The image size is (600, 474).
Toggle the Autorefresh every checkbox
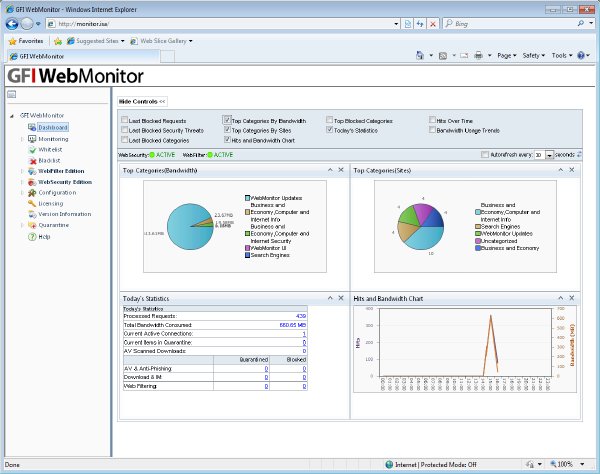[x=485, y=155]
